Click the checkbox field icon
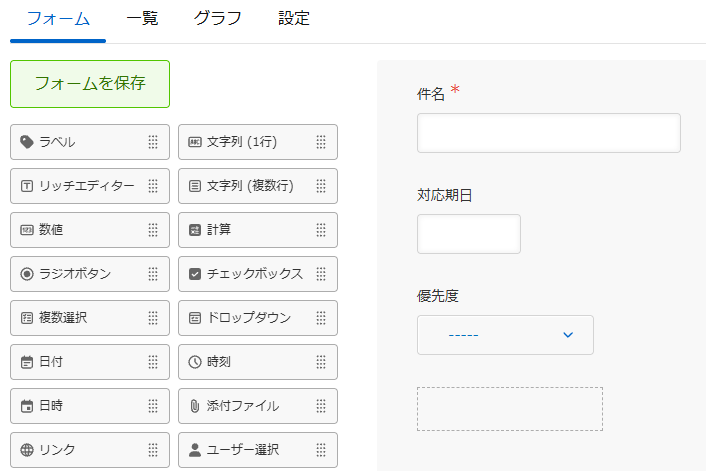Image resolution: width=706 pixels, height=471 pixels. (x=195, y=274)
